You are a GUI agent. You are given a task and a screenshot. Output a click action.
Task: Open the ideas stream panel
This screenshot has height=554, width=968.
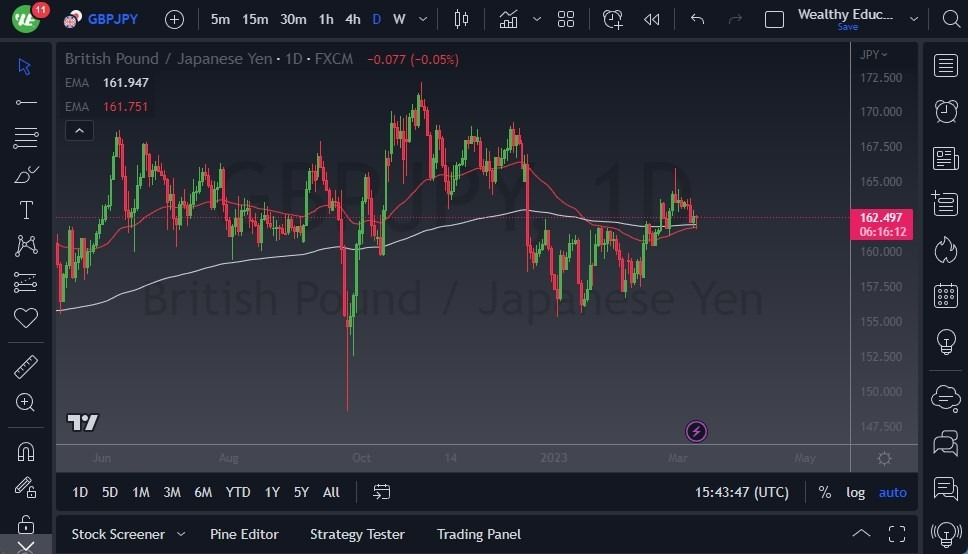pyautogui.click(x=945, y=489)
